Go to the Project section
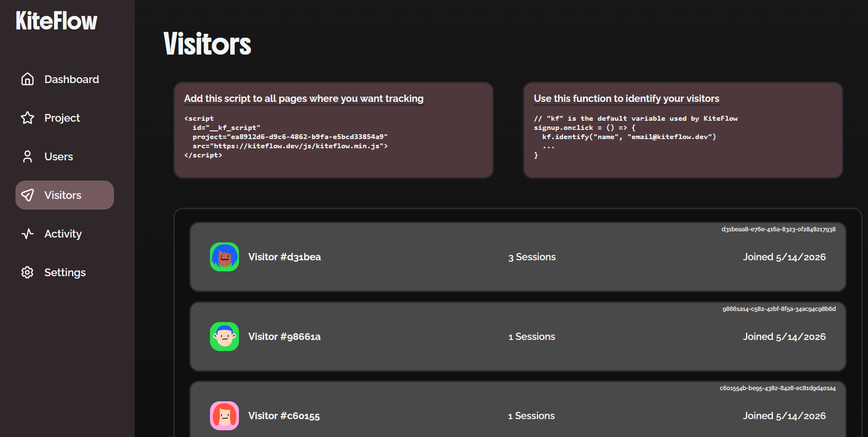 pyautogui.click(x=65, y=118)
